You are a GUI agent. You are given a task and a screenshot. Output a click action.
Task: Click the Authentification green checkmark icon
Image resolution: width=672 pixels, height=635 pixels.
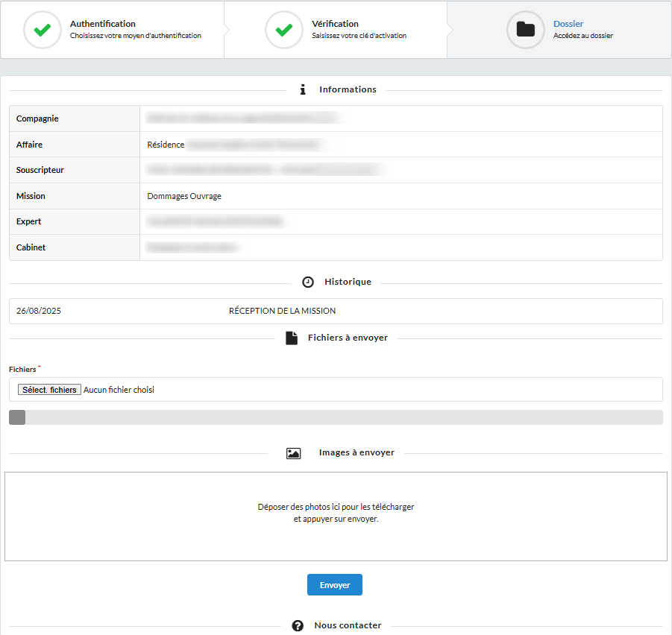point(43,30)
